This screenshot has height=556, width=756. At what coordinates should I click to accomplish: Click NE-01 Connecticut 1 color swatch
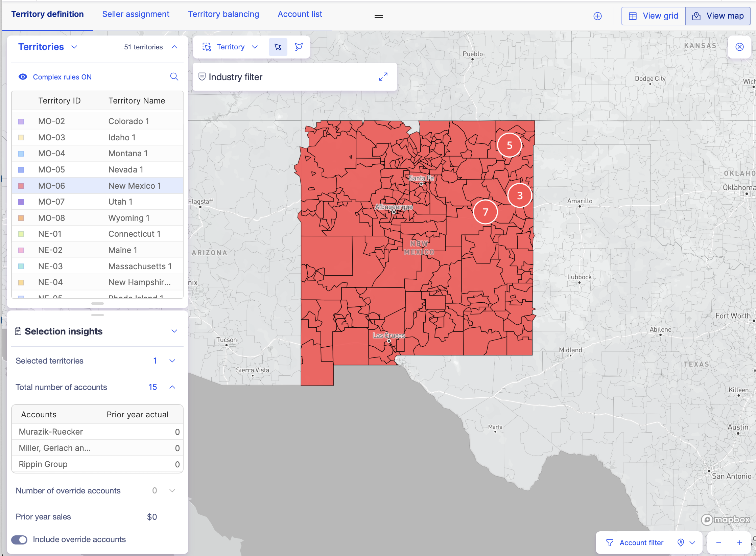[21, 234]
